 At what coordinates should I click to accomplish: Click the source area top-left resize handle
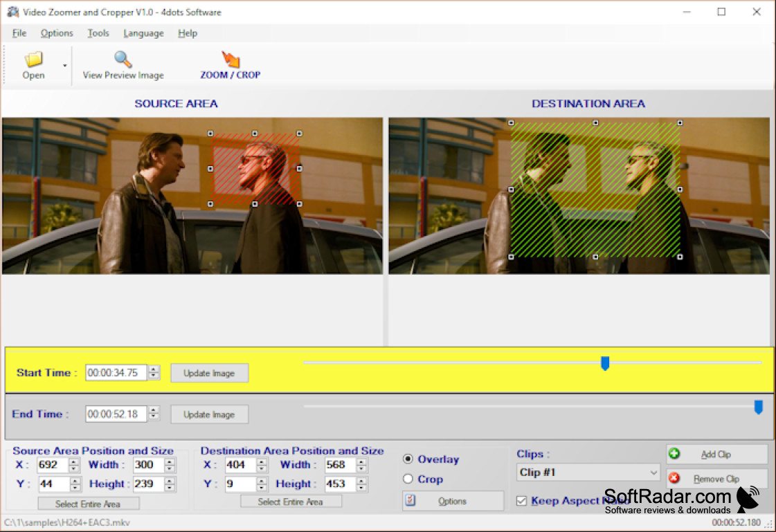[x=210, y=134]
